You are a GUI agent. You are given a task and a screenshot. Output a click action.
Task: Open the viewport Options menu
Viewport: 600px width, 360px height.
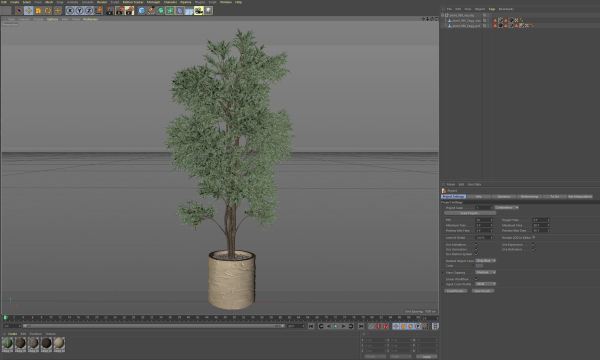coord(52,19)
